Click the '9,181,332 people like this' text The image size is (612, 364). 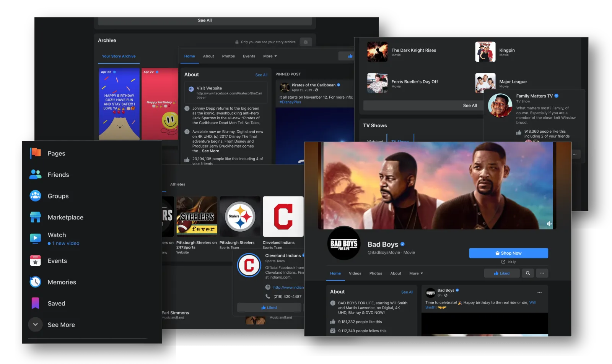360,322
